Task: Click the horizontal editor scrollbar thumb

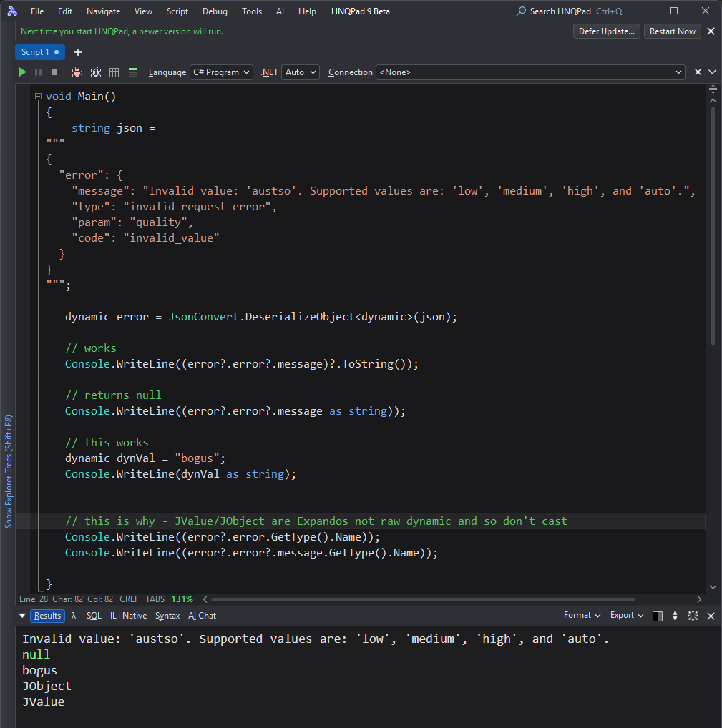Action: (423, 599)
